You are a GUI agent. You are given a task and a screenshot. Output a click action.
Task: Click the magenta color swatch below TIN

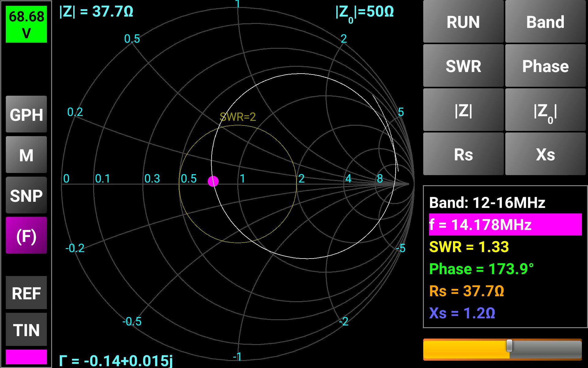coord(26,357)
